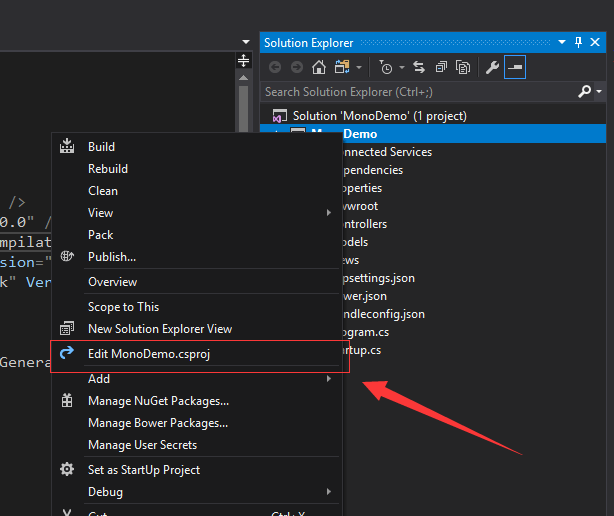Click the Forward arrow in Solution Explorer toolbar
This screenshot has height=516, width=614.
(x=297, y=67)
